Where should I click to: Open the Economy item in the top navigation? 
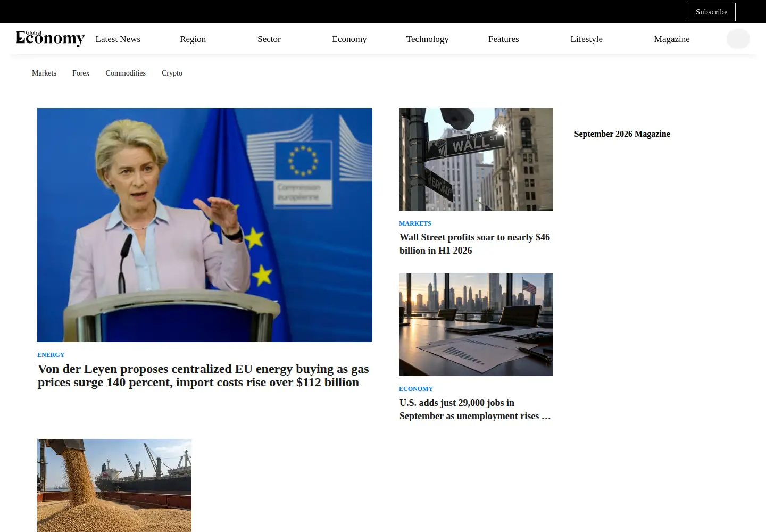(x=349, y=39)
